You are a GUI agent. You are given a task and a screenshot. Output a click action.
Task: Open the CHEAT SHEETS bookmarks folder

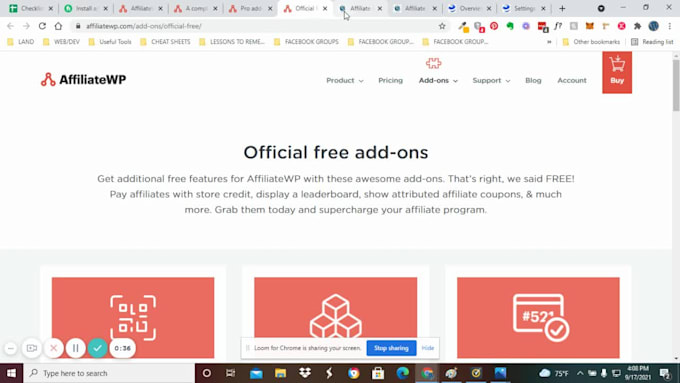tap(165, 42)
